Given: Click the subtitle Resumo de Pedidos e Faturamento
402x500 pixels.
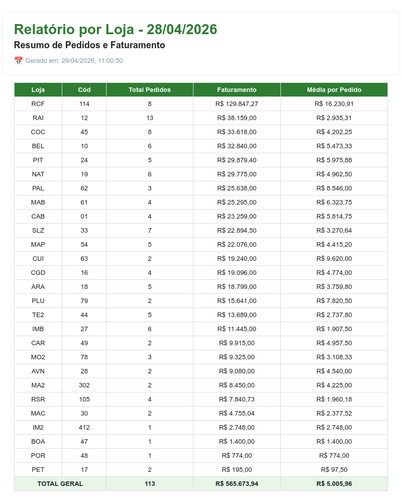Looking at the screenshot, I should point(89,45).
